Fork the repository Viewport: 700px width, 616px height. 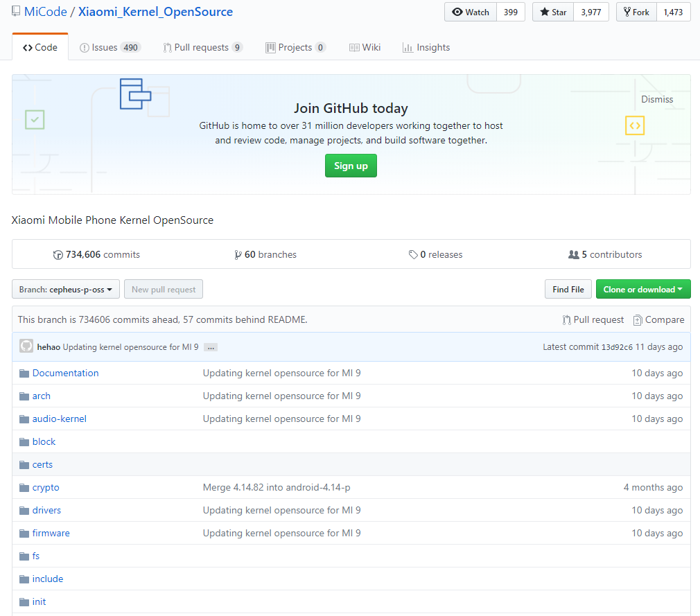point(637,12)
